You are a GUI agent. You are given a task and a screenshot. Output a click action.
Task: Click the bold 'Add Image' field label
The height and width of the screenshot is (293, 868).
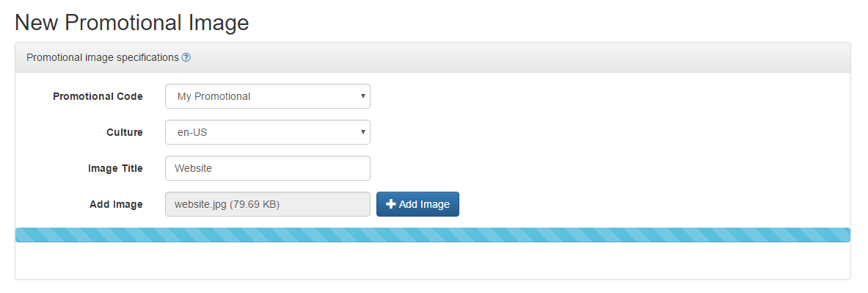(x=116, y=204)
